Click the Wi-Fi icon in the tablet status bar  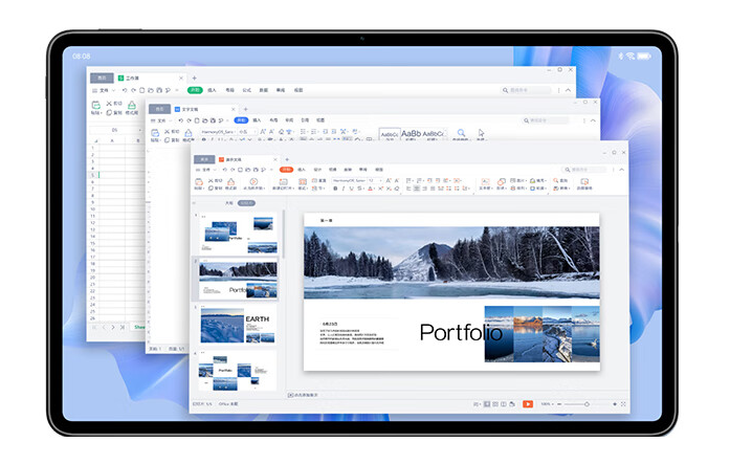630,56
